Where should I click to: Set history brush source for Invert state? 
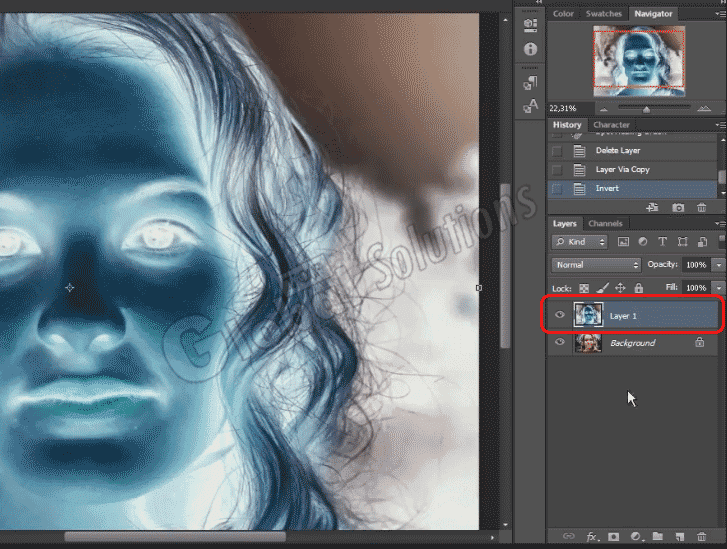(557, 188)
